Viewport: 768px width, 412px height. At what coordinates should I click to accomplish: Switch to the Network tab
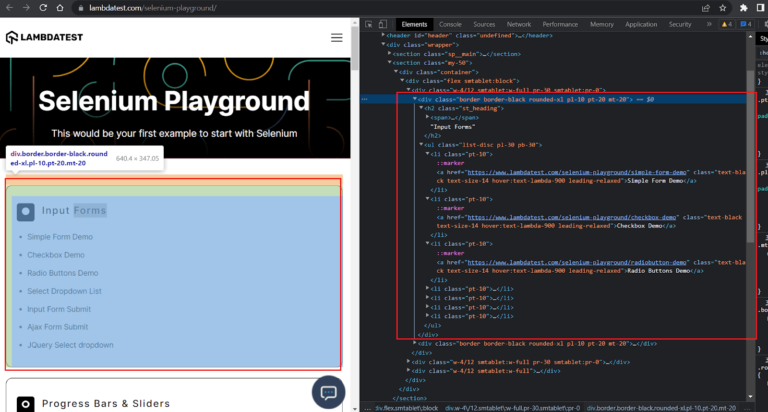[x=518, y=24]
